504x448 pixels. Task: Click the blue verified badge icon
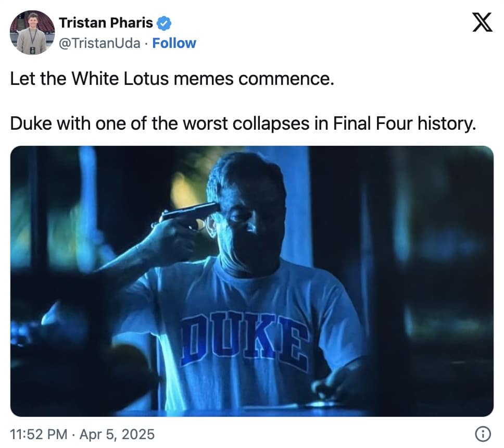164,23
